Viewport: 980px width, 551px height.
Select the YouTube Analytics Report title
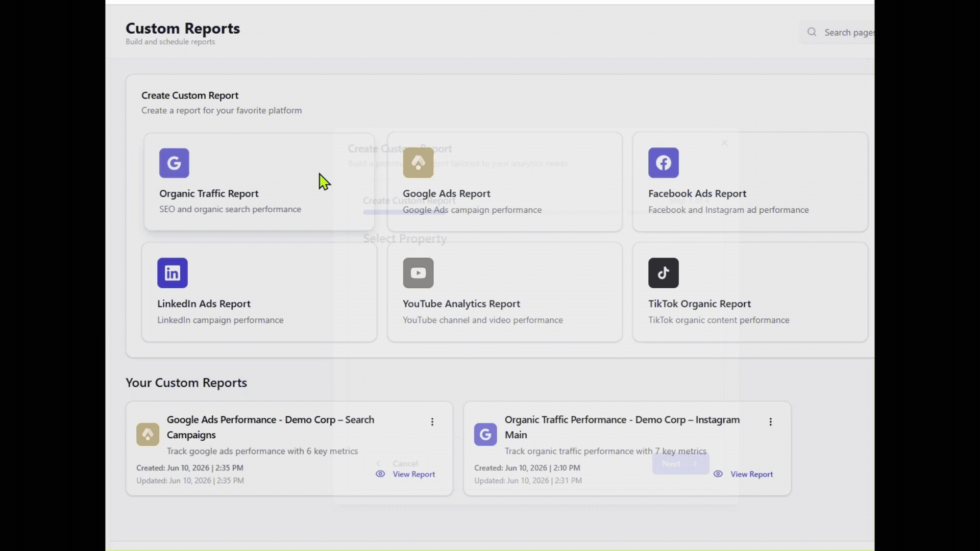461,304
